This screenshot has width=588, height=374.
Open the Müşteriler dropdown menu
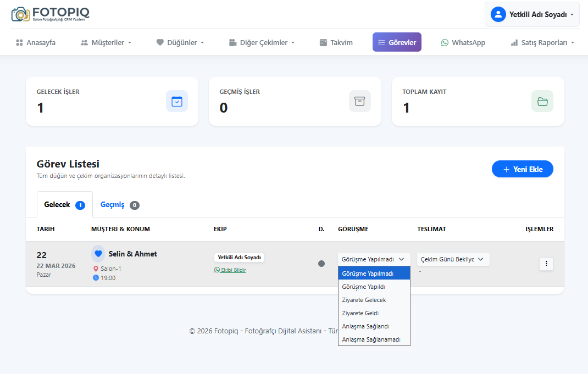point(106,42)
